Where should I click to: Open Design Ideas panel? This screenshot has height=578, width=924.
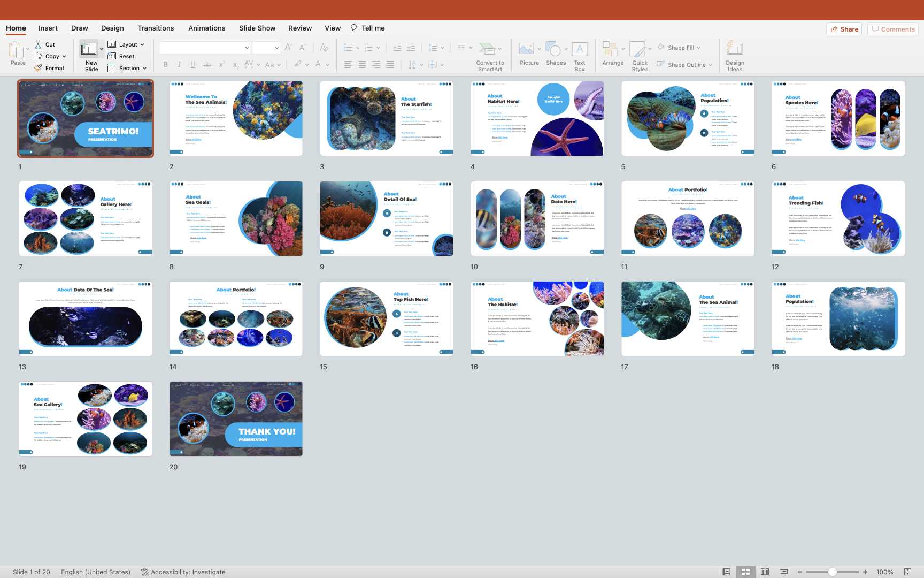coord(734,50)
